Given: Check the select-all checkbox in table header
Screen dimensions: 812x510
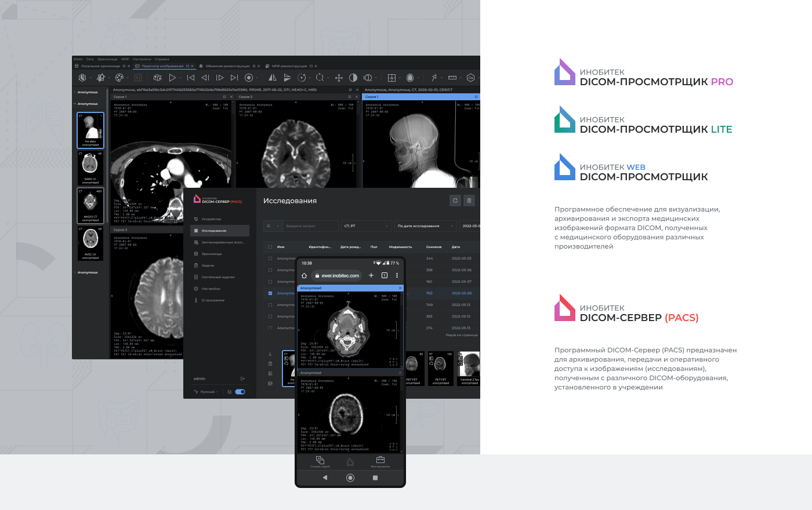Looking at the screenshot, I should pos(270,247).
